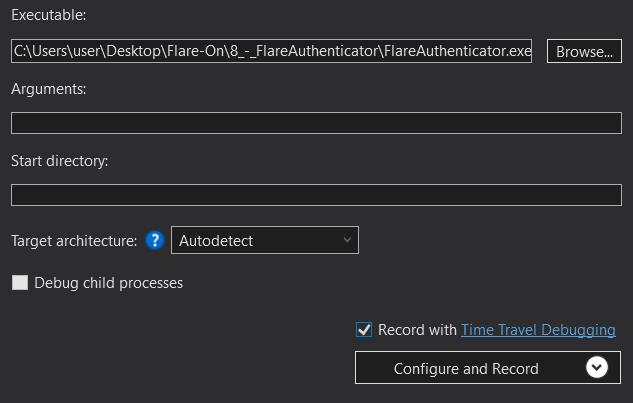Image resolution: width=633 pixels, height=403 pixels.
Task: Select the Start directory input field
Action: 316,195
